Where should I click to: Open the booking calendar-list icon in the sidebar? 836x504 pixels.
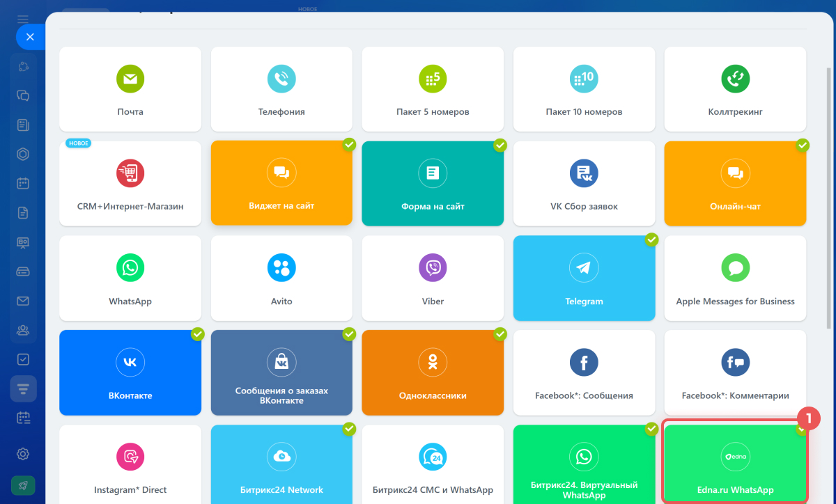pyautogui.click(x=23, y=418)
